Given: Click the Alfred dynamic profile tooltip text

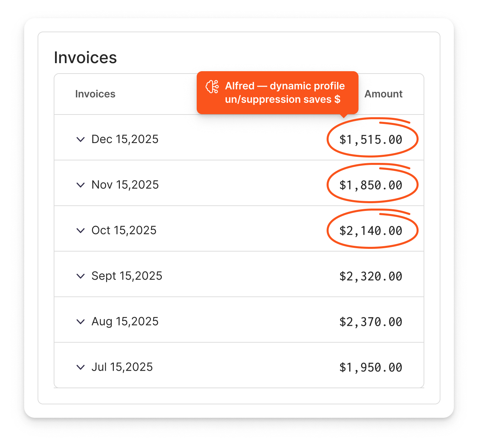Looking at the screenshot, I should [285, 93].
